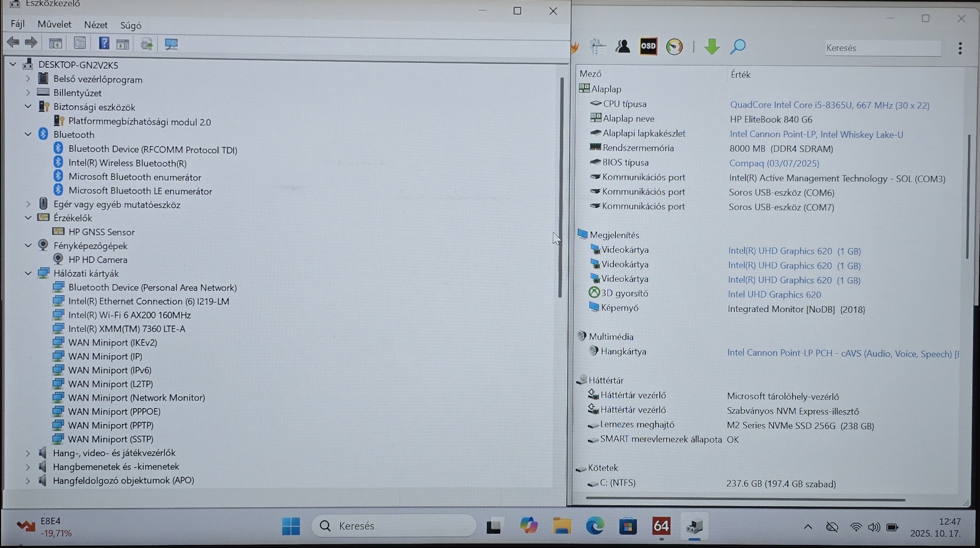
Task: Collapse the Hálózati kártyák category
Action: [28, 273]
